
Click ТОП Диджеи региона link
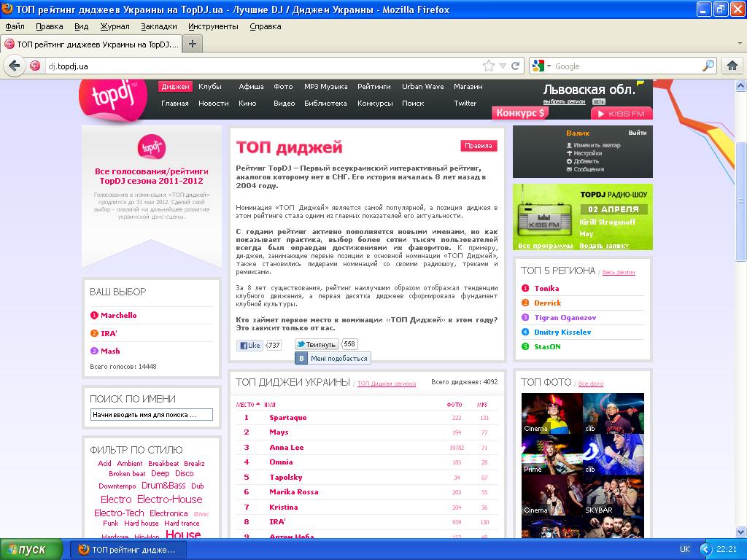click(x=387, y=384)
